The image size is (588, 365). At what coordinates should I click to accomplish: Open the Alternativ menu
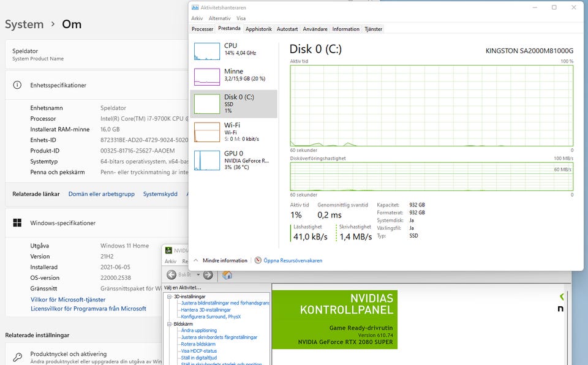tap(220, 18)
